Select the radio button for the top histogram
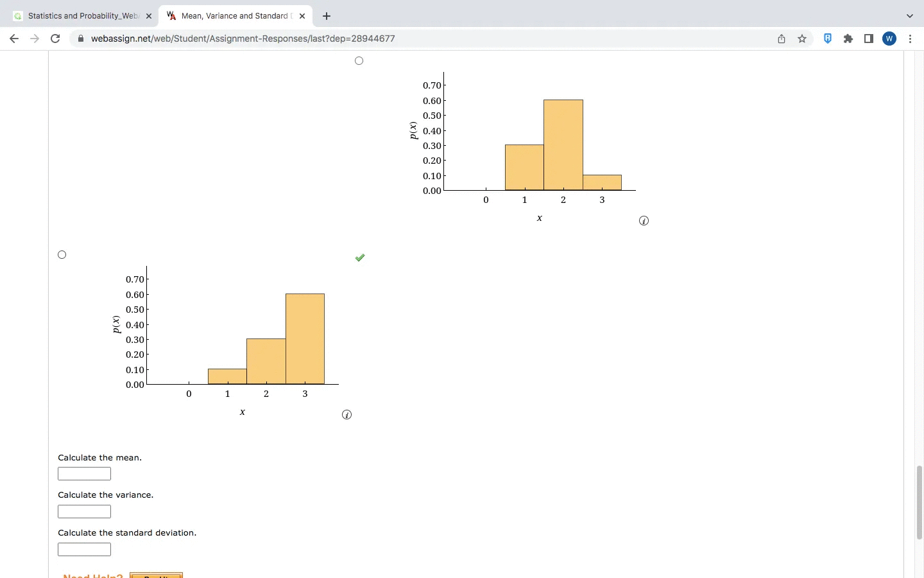924x578 pixels. point(359,60)
